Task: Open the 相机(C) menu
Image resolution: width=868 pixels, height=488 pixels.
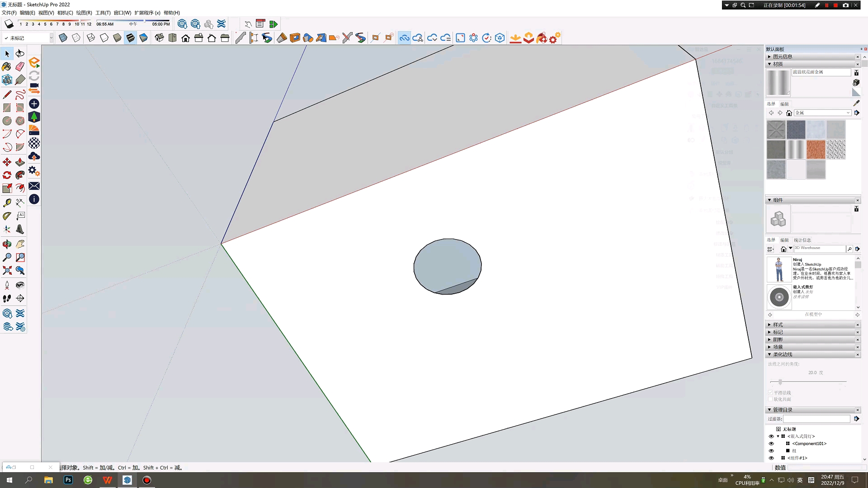Action: (65, 13)
